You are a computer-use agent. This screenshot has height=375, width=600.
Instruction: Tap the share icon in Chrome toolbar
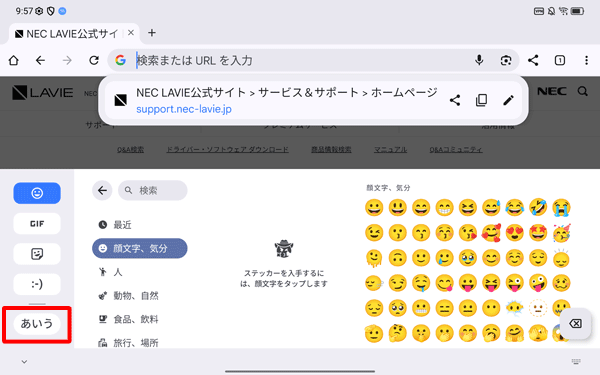pos(533,60)
